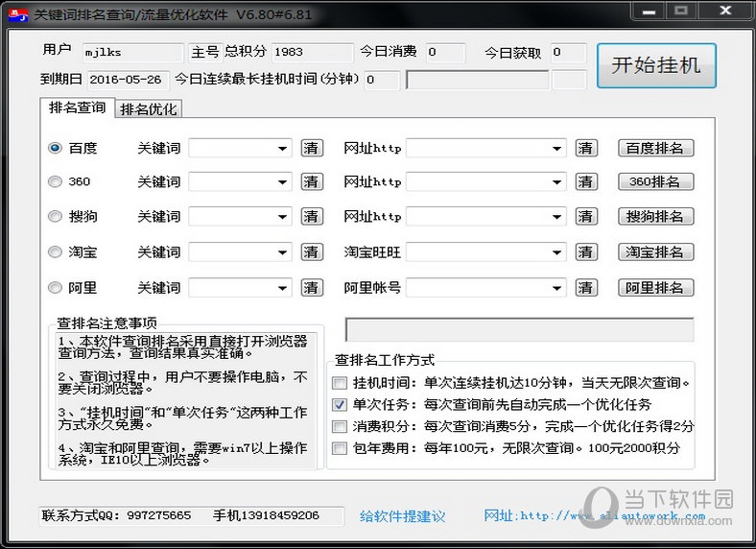
Task: Enable the 包年费用 checkbox
Action: click(x=340, y=448)
